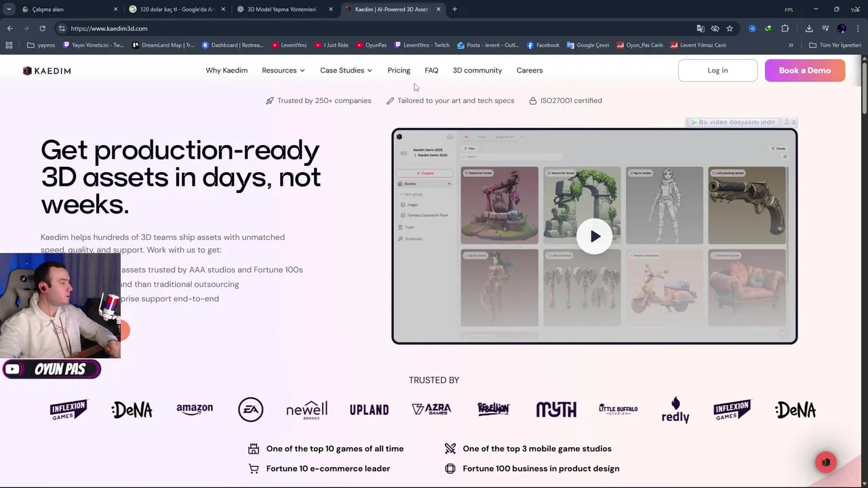Screen dimensions: 868x488
Task: Click the "TRUSTED BY" heading
Action: pyautogui.click(x=434, y=380)
